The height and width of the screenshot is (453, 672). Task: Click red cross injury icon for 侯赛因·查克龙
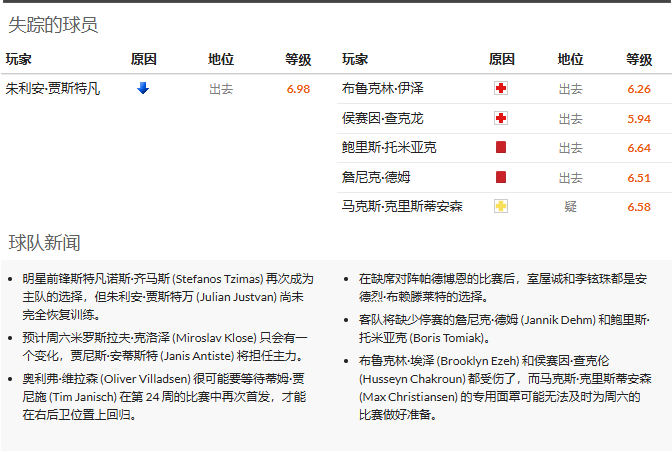501,118
